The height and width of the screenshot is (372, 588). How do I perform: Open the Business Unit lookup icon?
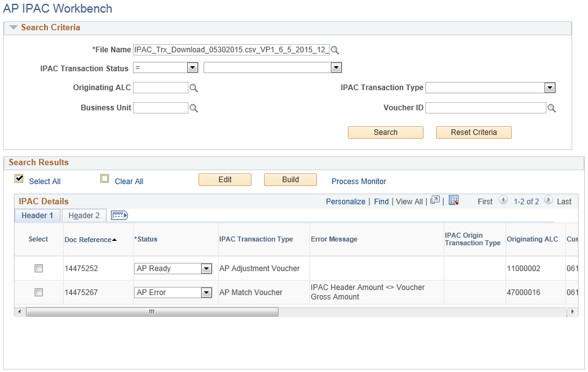[193, 108]
